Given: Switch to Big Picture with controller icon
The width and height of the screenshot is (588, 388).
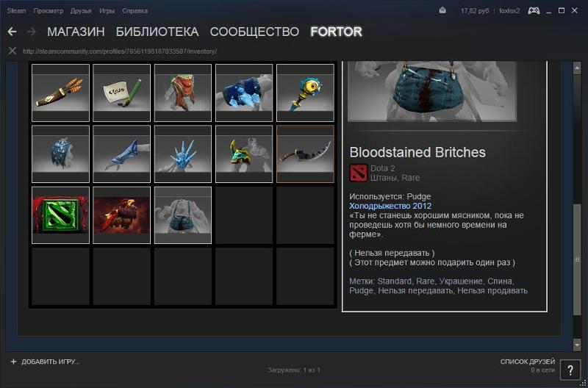Looking at the screenshot, I should tap(534, 11).
